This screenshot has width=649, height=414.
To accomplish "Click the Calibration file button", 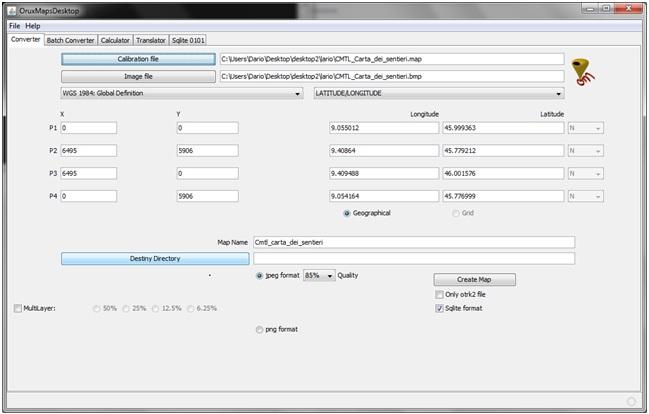I will tap(138, 59).
